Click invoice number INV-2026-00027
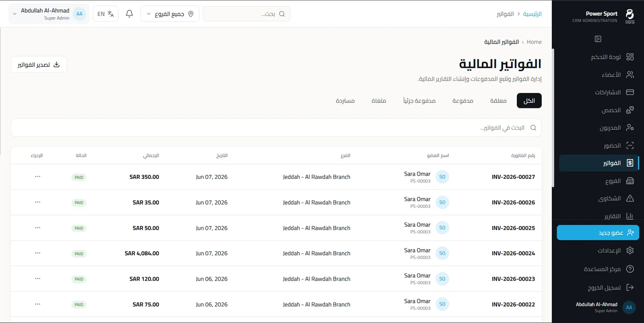Image resolution: width=644 pixels, height=323 pixels. click(x=513, y=177)
